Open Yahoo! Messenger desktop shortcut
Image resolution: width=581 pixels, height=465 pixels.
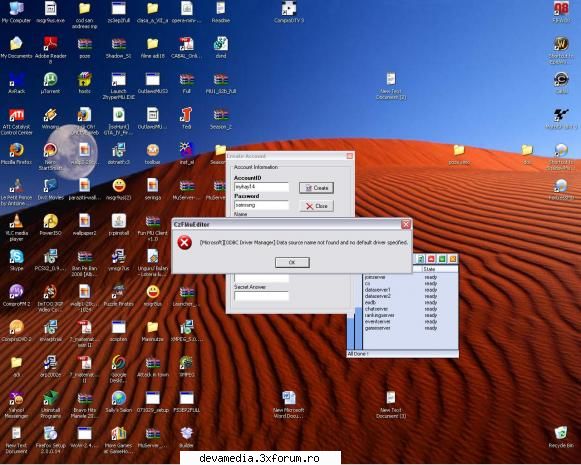point(16,405)
